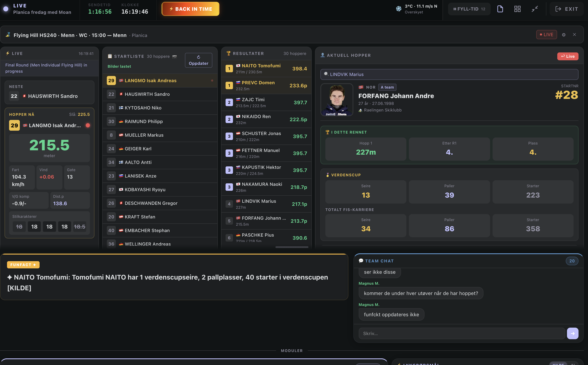Viewport: 588px width, 365px height.
Task: Toggle the red LIVE indicator badge
Action: pos(546,34)
